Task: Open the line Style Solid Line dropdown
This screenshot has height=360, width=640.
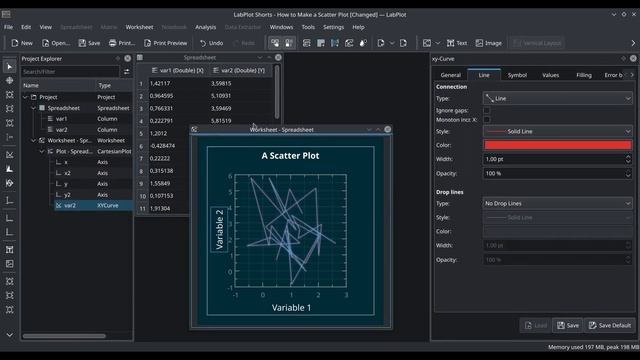Action: tap(558, 131)
